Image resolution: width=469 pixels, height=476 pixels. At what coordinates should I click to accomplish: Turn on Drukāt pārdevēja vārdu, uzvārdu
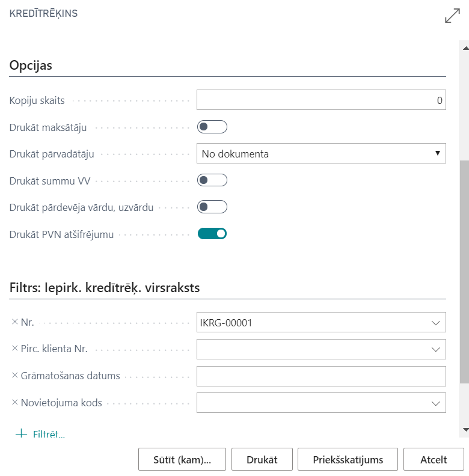point(212,207)
